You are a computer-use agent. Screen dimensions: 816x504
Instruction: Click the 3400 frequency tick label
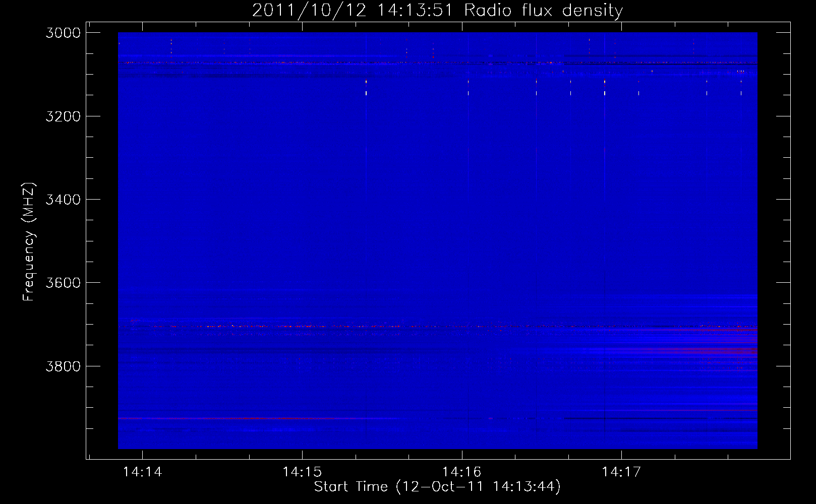point(63,200)
